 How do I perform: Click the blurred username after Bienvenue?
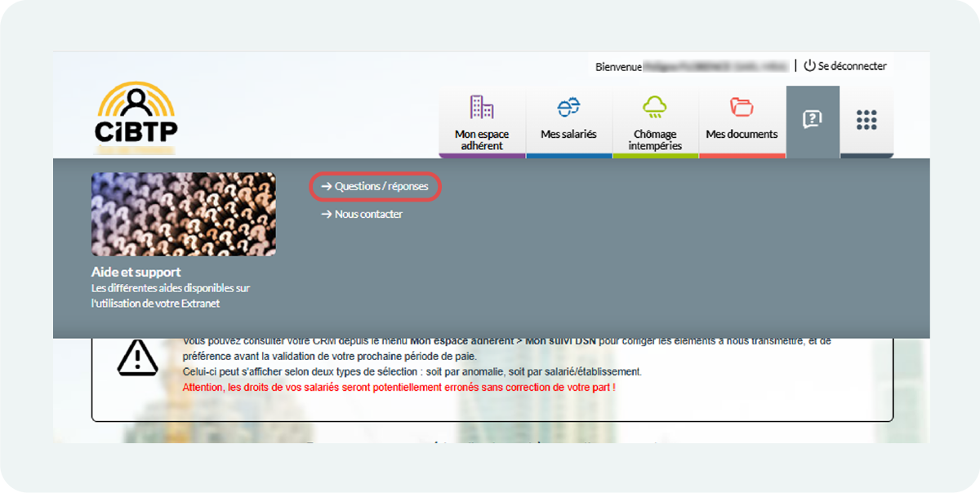715,67
